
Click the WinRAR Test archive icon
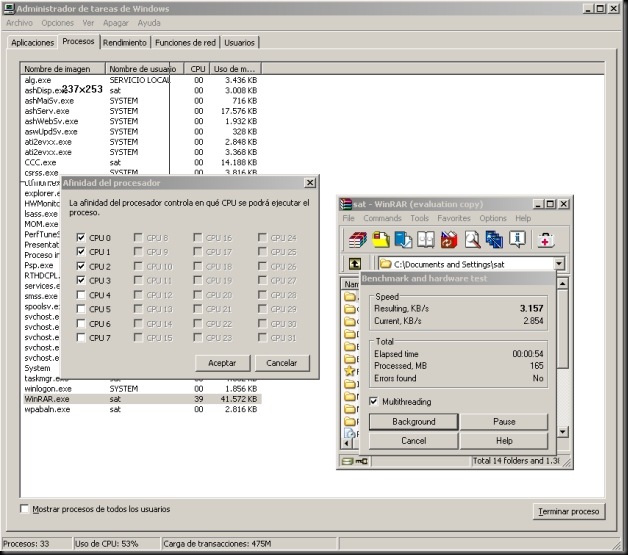coord(403,239)
